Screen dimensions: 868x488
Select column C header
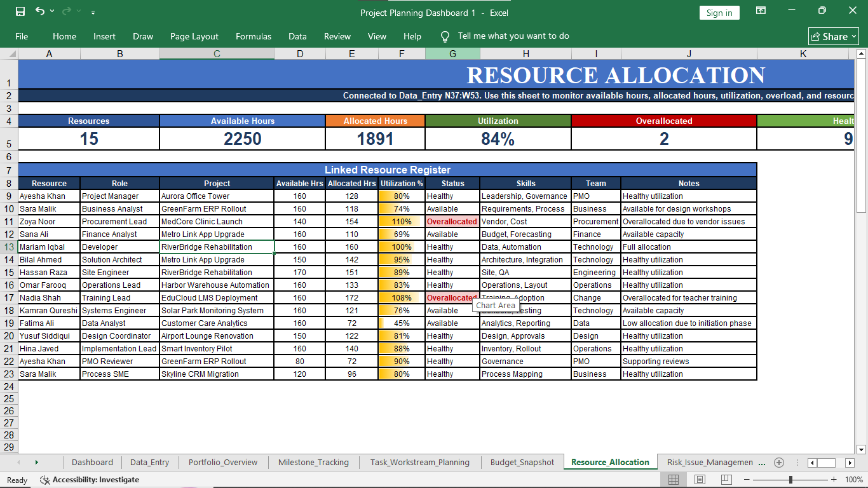[217, 54]
